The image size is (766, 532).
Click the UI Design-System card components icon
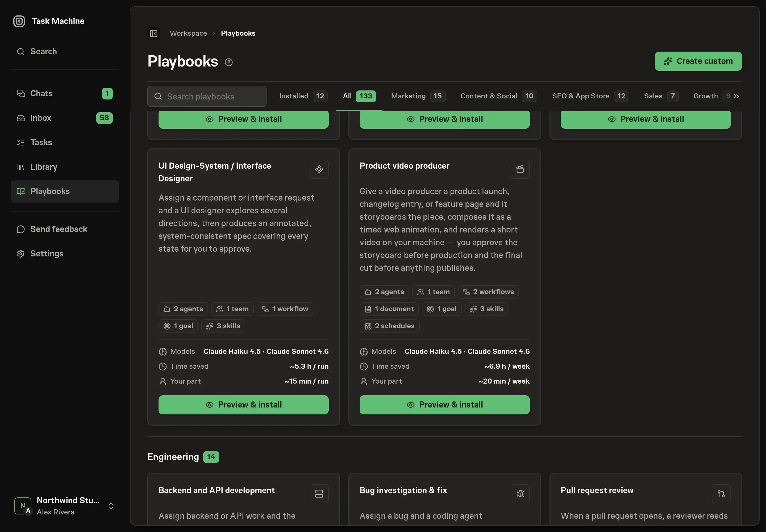coord(319,169)
